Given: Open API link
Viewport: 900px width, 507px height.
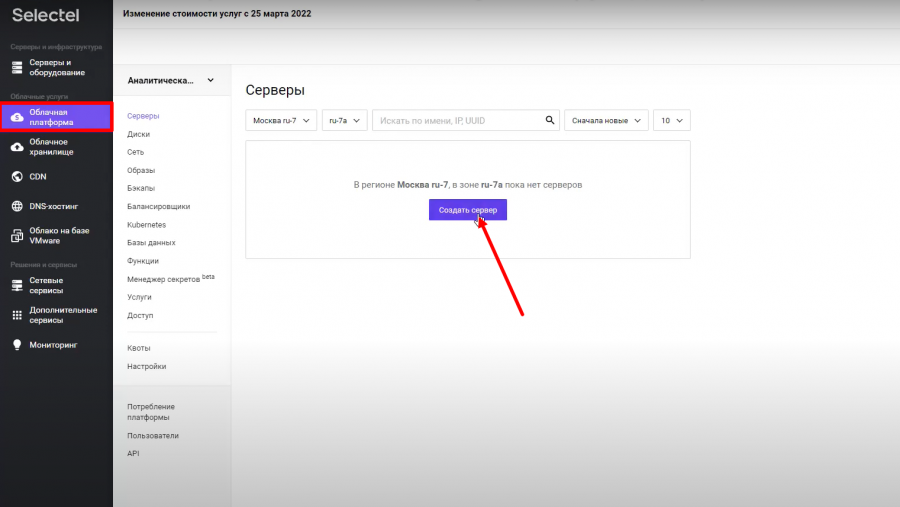Looking at the screenshot, I should (133, 454).
